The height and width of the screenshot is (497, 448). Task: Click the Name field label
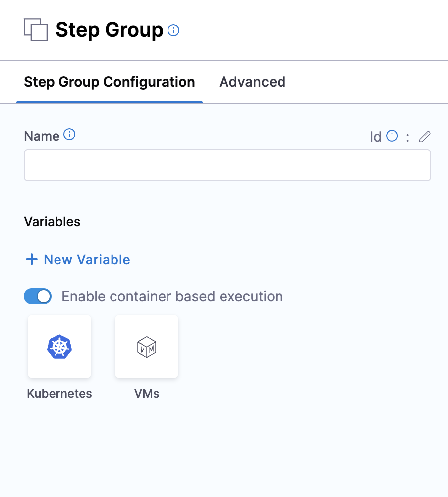42,136
